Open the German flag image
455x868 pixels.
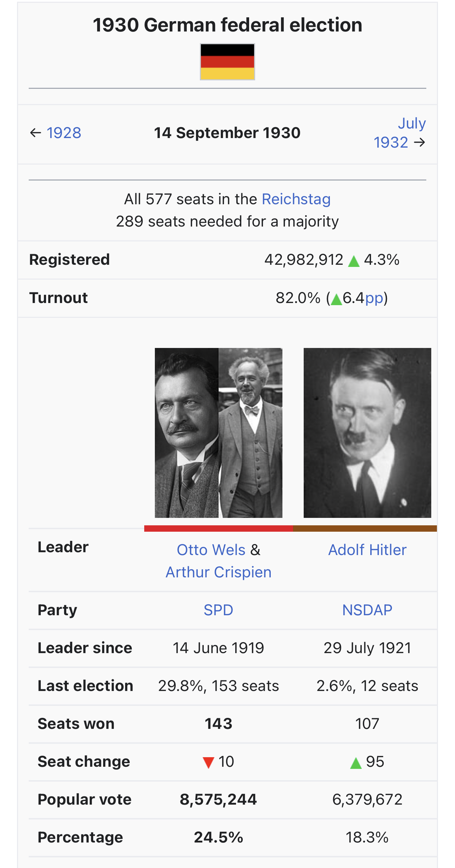[x=227, y=62]
